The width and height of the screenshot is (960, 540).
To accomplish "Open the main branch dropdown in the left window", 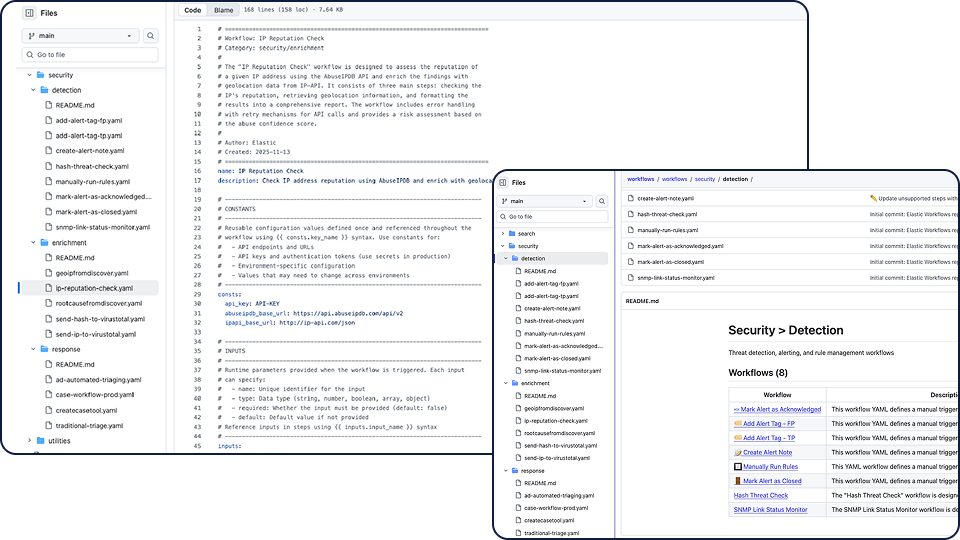I will (x=80, y=36).
